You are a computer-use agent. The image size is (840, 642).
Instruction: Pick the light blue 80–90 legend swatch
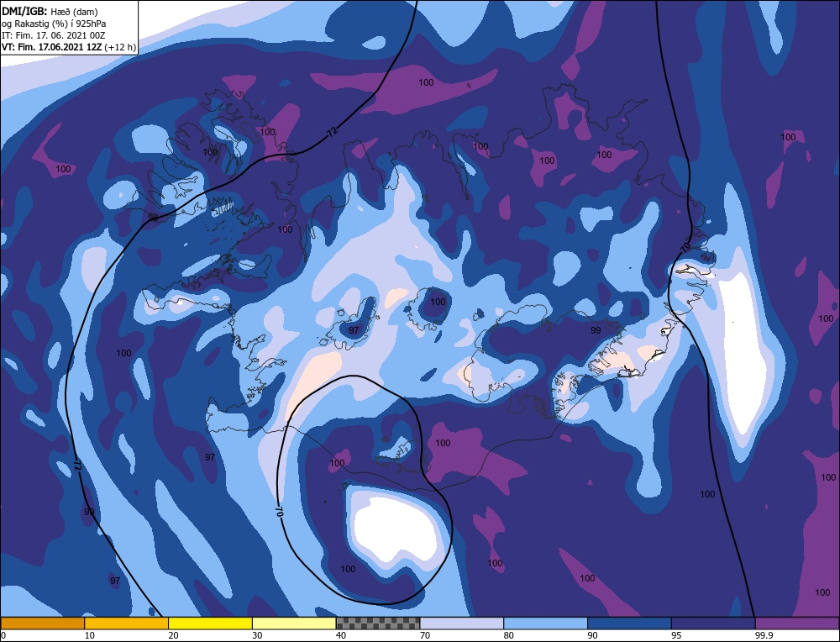(545, 624)
